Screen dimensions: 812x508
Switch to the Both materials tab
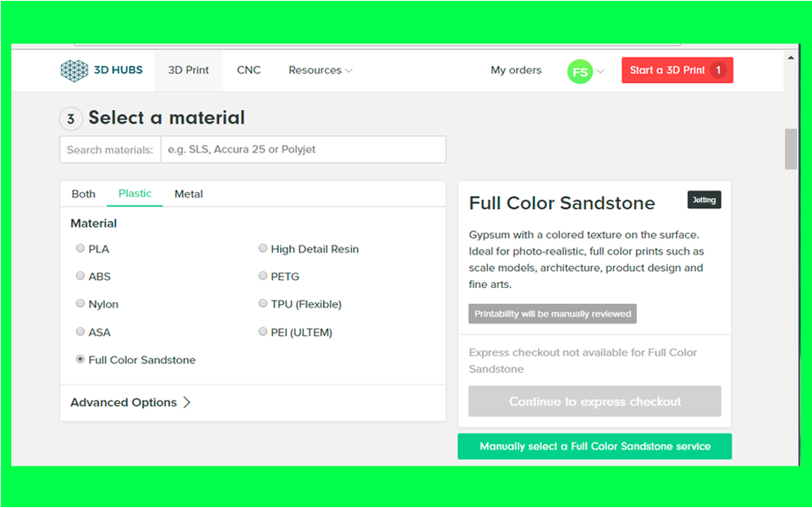point(84,194)
